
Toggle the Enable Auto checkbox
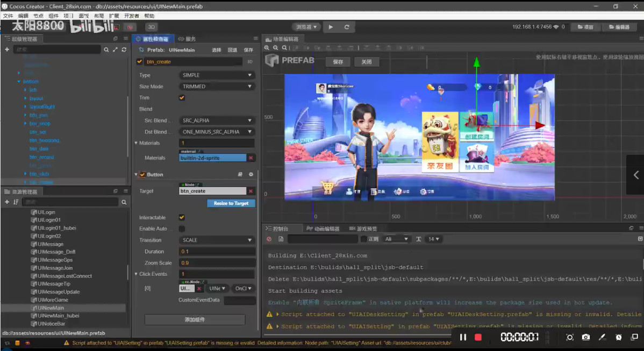(182, 228)
